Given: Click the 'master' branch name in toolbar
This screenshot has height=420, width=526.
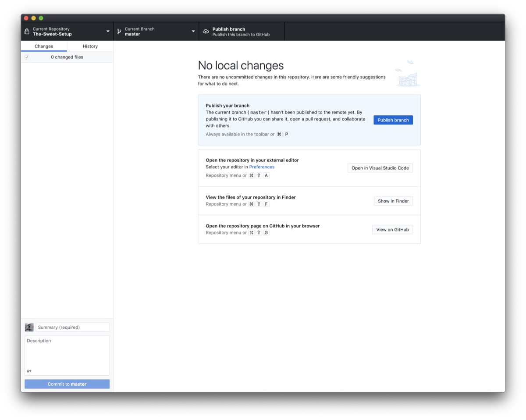Looking at the screenshot, I should point(132,34).
